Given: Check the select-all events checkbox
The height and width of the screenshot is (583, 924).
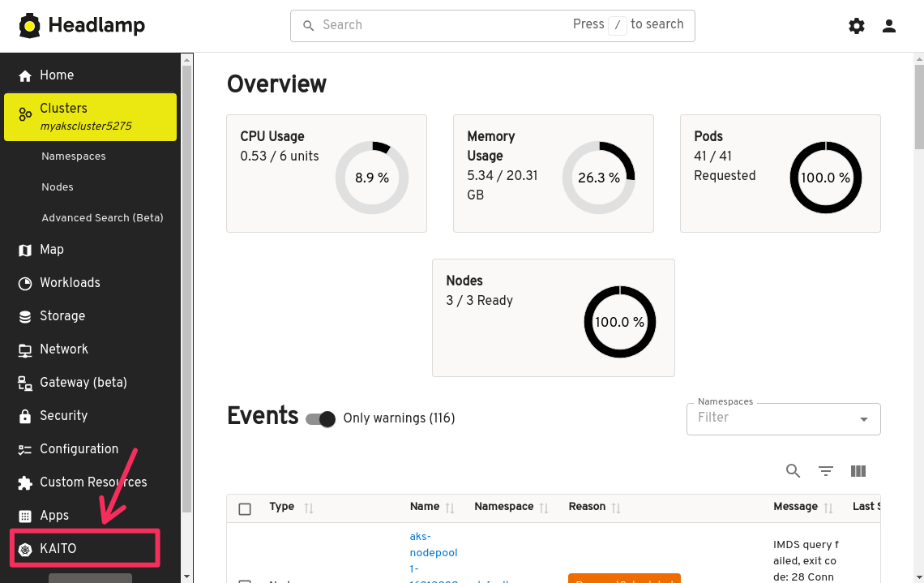Looking at the screenshot, I should 245,509.
